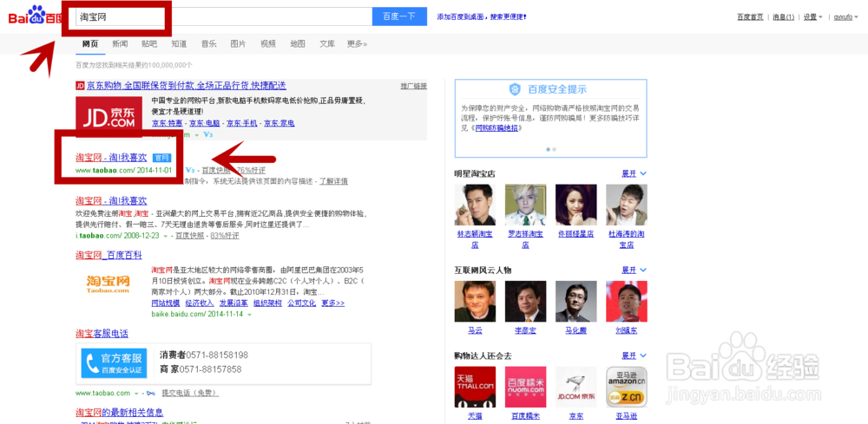Click the 百度安全提示 shield icon
868x424 pixels.
516,89
